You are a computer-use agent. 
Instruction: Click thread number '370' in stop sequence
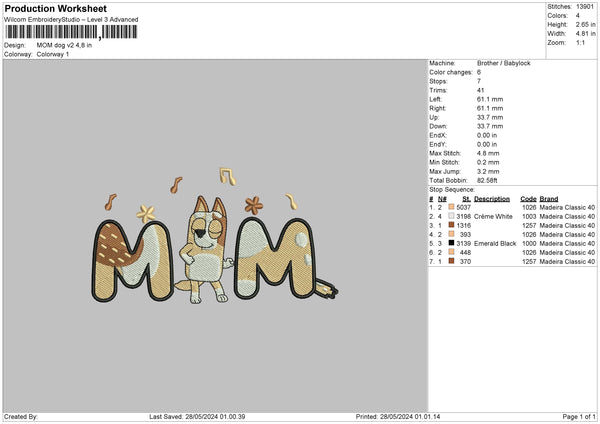point(465,261)
